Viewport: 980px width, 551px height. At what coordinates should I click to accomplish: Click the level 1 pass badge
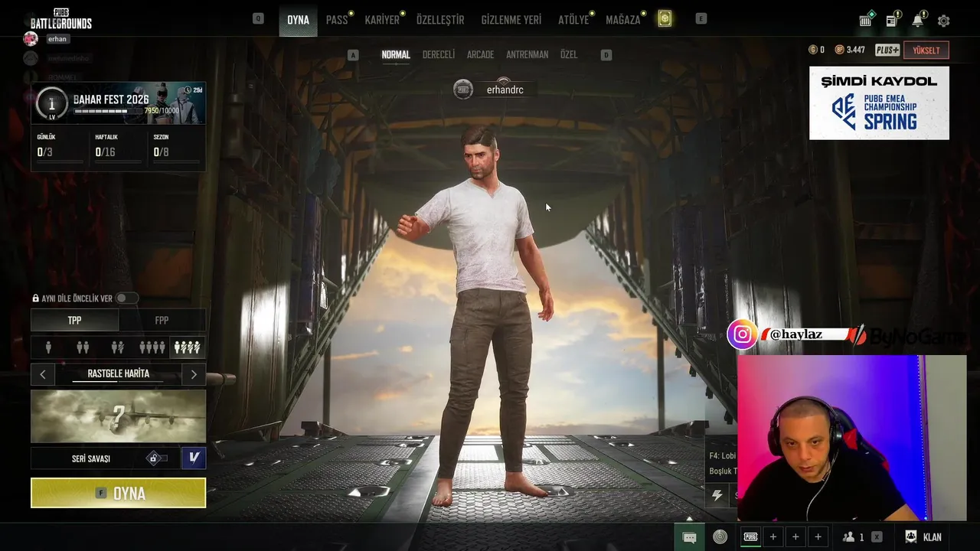tap(52, 103)
